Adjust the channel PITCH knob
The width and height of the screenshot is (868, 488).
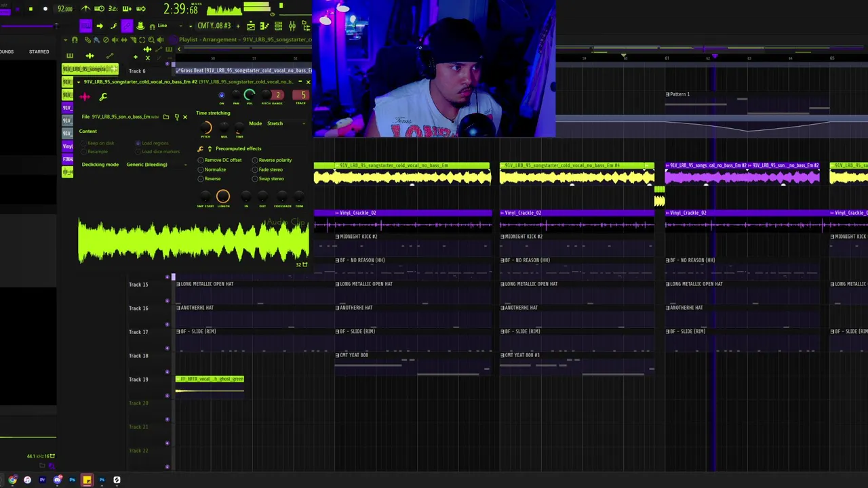(264, 96)
